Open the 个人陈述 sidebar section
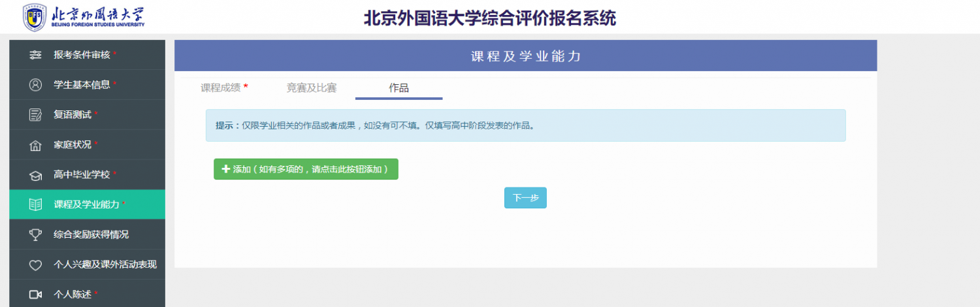Viewport: 980px width, 307px height. (87, 293)
